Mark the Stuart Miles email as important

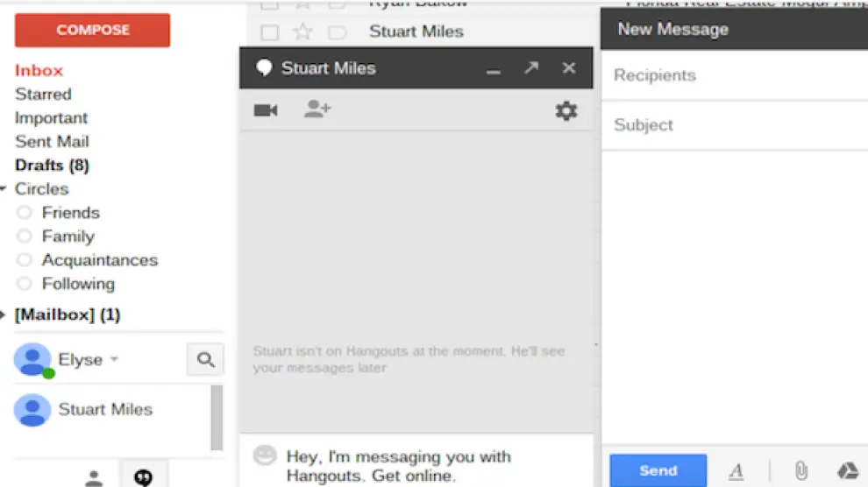coord(337,32)
